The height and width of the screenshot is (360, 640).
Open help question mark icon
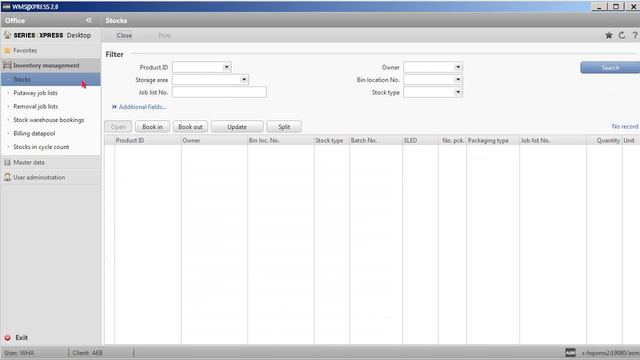pyautogui.click(x=635, y=35)
